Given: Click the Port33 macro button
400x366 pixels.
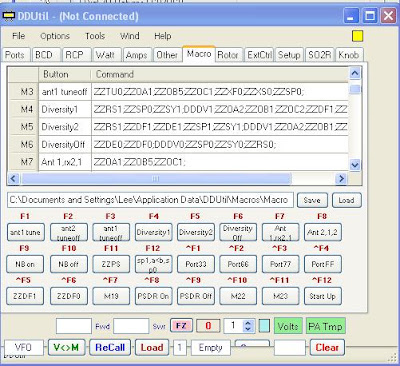Looking at the screenshot, I should coord(196,264).
